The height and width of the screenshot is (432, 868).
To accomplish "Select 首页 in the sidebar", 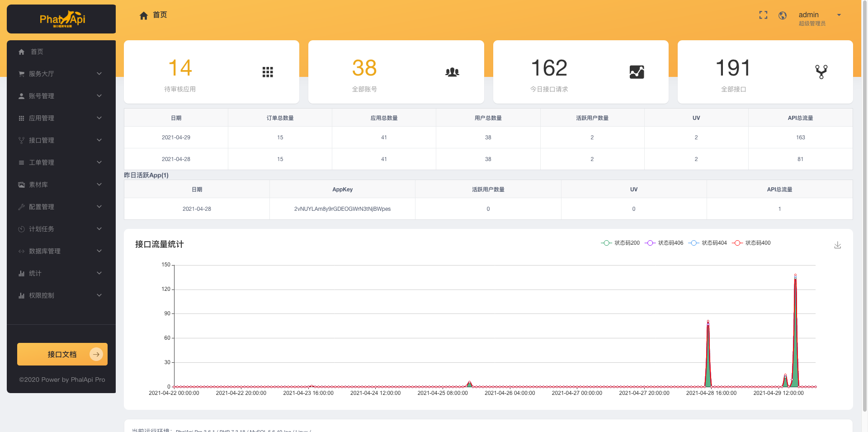I will tap(37, 52).
